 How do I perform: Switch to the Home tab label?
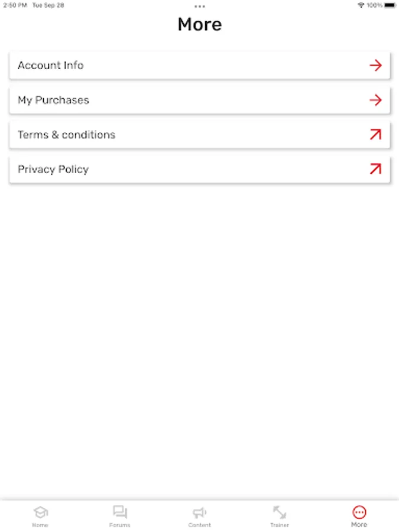tap(40, 525)
